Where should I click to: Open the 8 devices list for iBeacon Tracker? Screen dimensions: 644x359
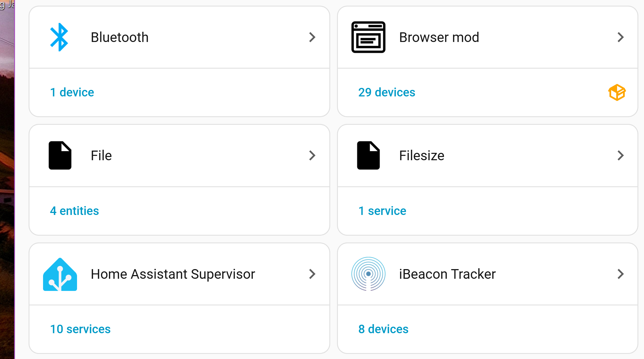click(383, 329)
